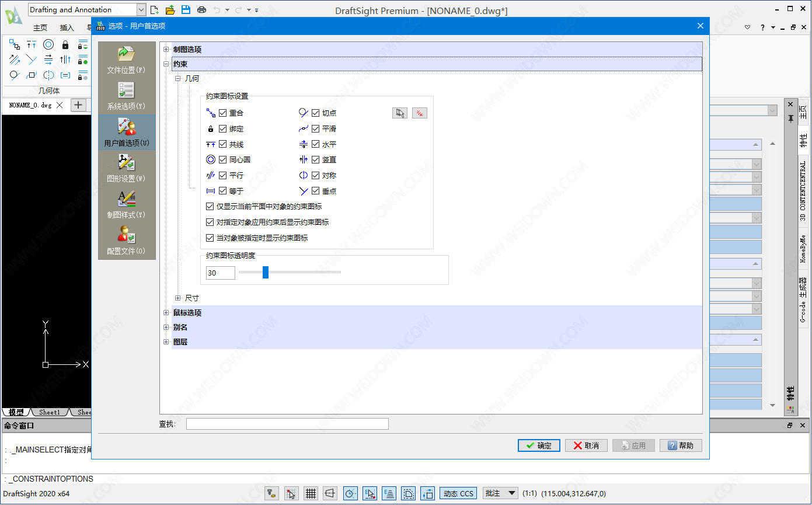The image size is (812, 505).
Task: Toggle the snap cursor icon in the status bar
Action: click(291, 493)
